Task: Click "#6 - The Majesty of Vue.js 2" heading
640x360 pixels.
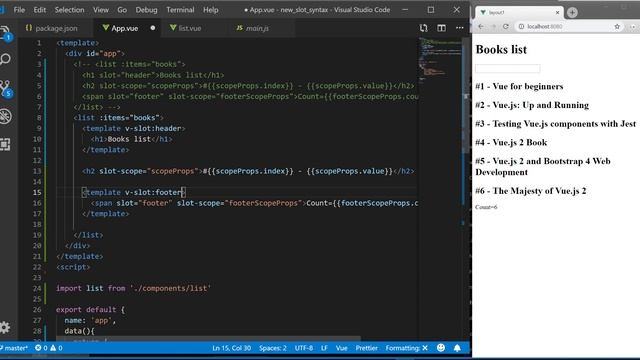Action: coord(531,191)
